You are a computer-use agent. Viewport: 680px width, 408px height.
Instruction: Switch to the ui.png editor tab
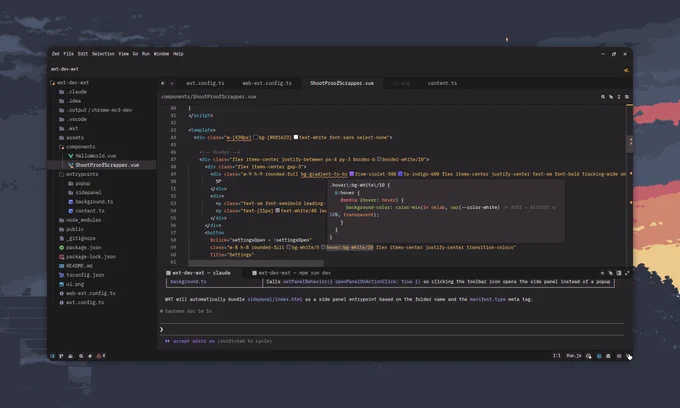point(401,83)
